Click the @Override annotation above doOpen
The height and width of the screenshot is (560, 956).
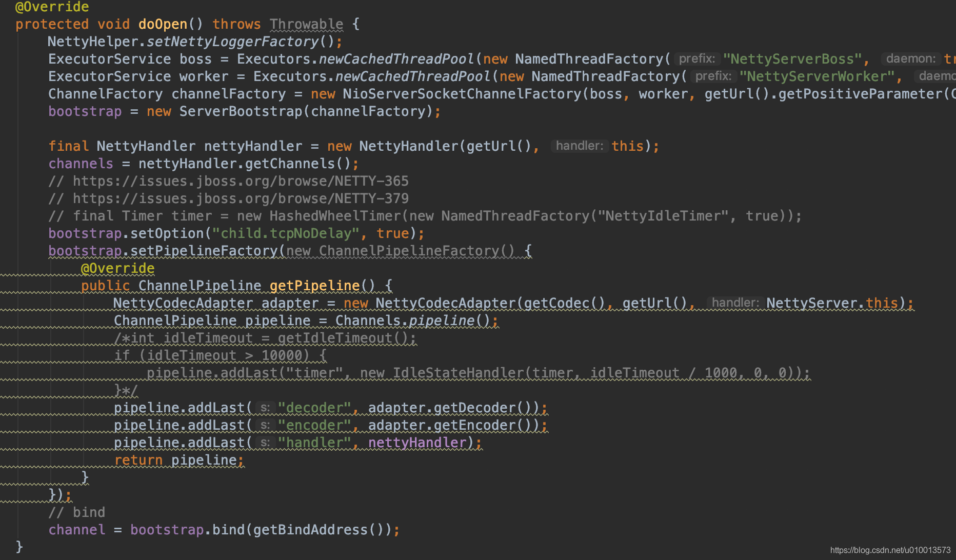[52, 7]
